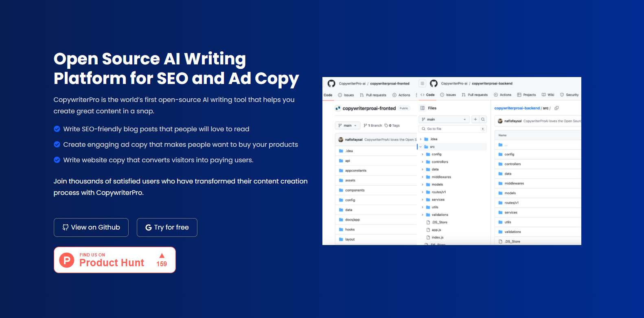The width and height of the screenshot is (644, 318).
Task: Click the GitHub logo beside copywriterproai-backend breadcrumb
Action: pyautogui.click(x=434, y=84)
